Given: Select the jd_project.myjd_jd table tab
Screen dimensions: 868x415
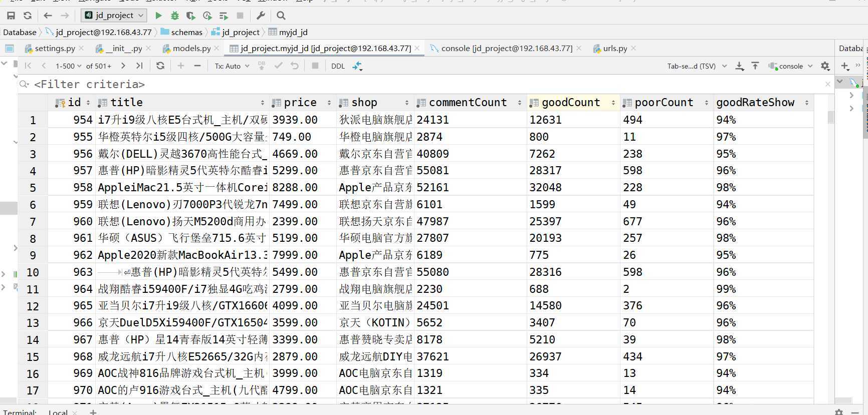Looking at the screenshot, I should pos(325,49).
